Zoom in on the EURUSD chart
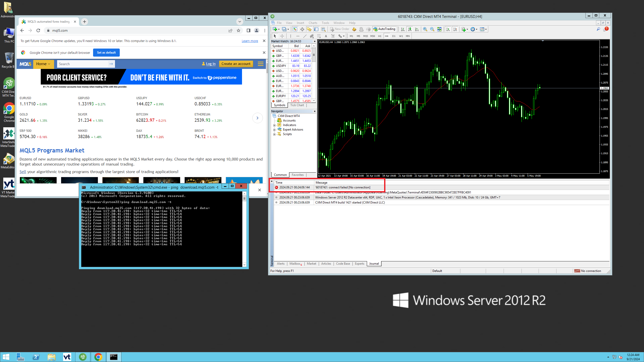The height and width of the screenshot is (362, 644). coord(425,29)
